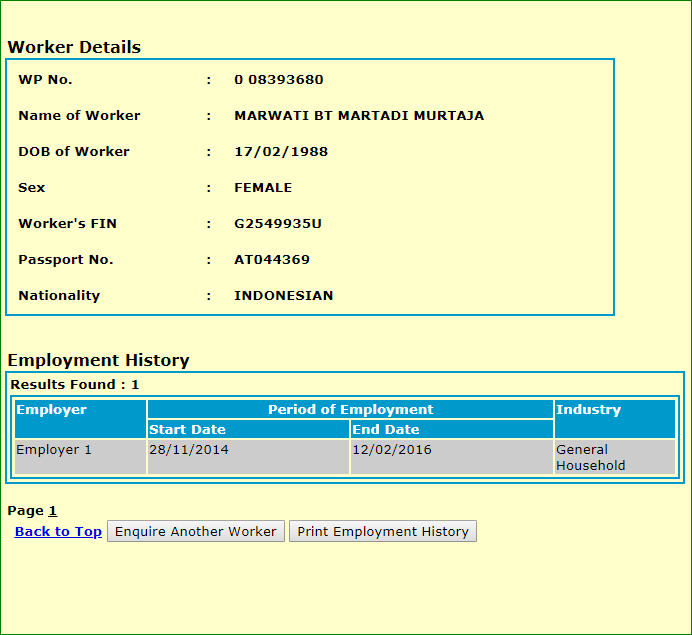Click the Industry column header
The image size is (692, 635).
point(588,410)
